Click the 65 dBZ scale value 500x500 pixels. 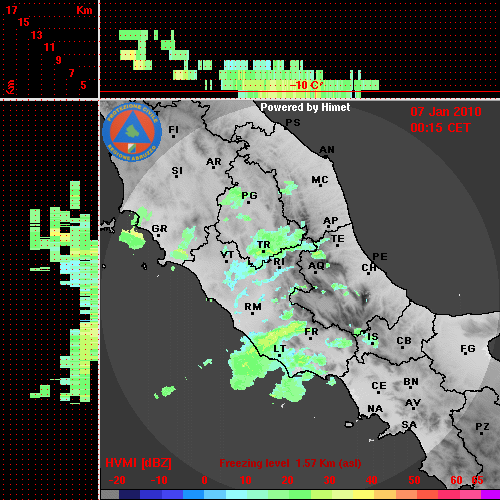click(x=477, y=480)
